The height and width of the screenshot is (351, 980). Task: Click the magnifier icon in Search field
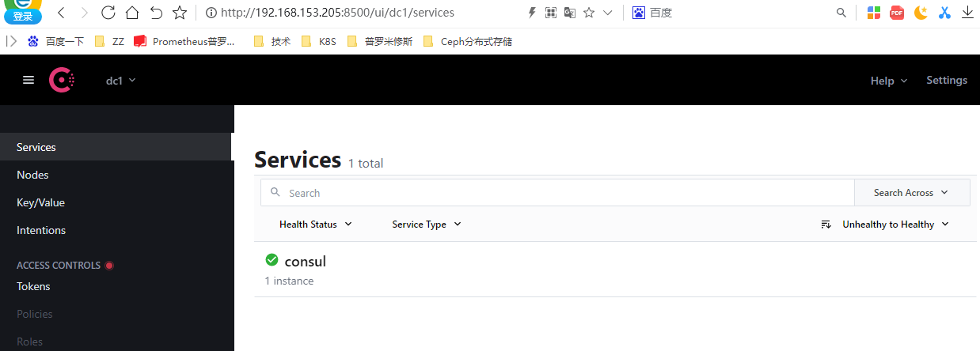[x=275, y=192]
